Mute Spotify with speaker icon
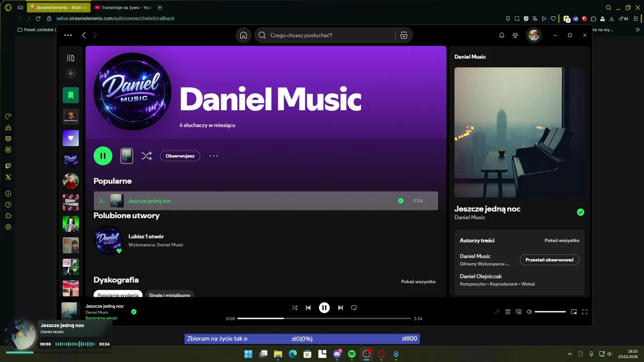Image resolution: width=644 pixels, height=362 pixels. 529,312
